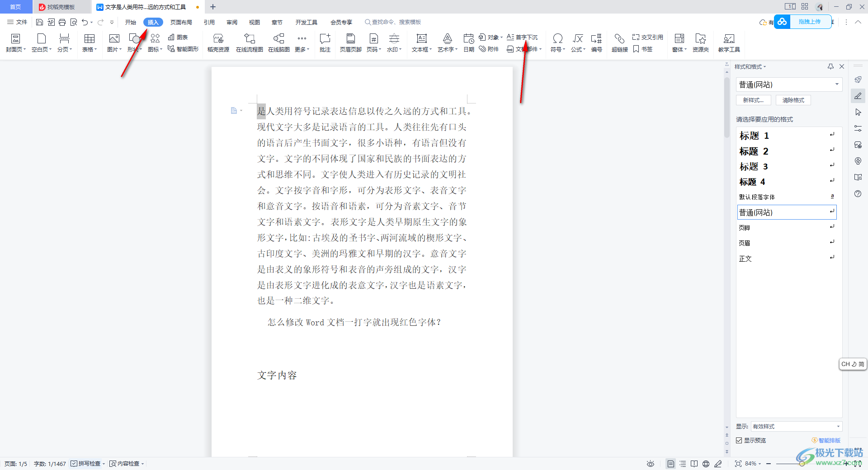This screenshot has height=470, width=868.
Task: Switch to outline view in the status bar
Action: coord(683,464)
